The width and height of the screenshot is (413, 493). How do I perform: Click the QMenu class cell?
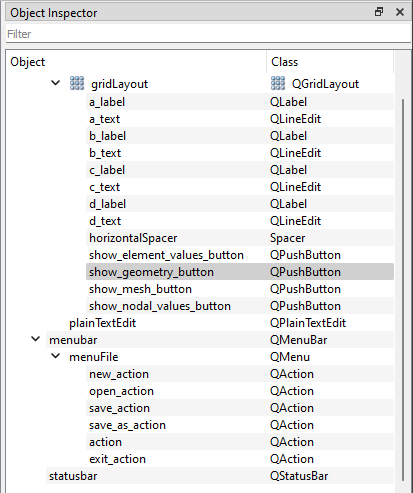(x=290, y=357)
